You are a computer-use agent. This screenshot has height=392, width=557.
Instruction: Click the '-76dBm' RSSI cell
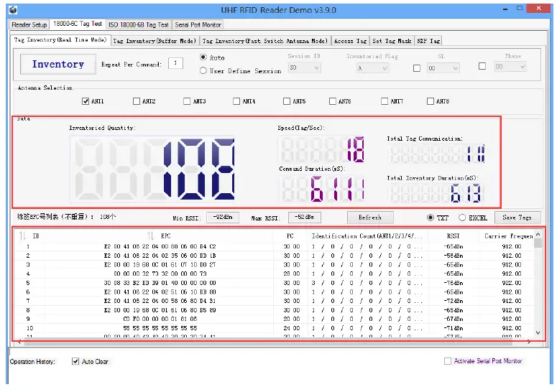click(454, 283)
